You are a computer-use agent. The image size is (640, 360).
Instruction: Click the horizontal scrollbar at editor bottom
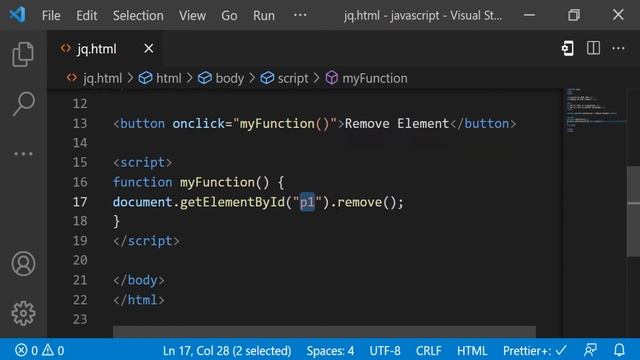(x=324, y=331)
